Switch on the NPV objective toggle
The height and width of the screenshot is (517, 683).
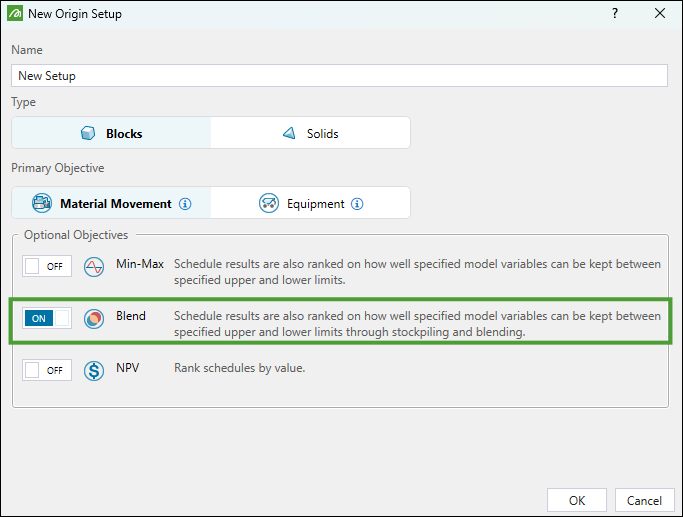tap(46, 370)
